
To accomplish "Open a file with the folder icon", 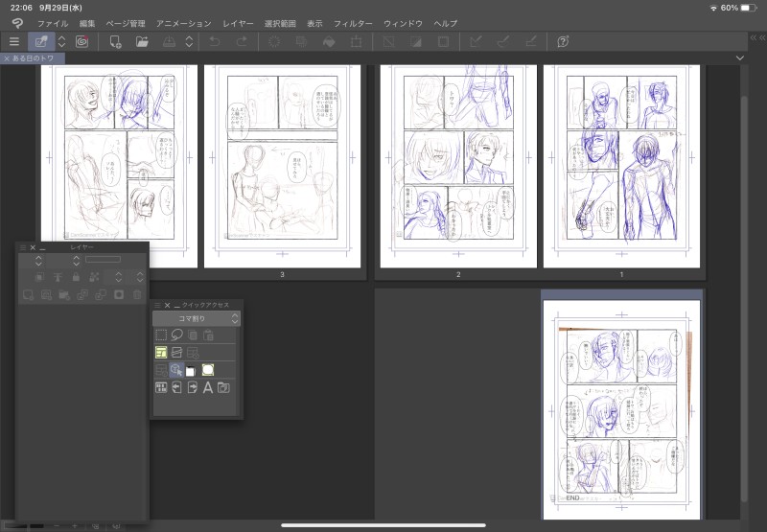I will [142, 41].
